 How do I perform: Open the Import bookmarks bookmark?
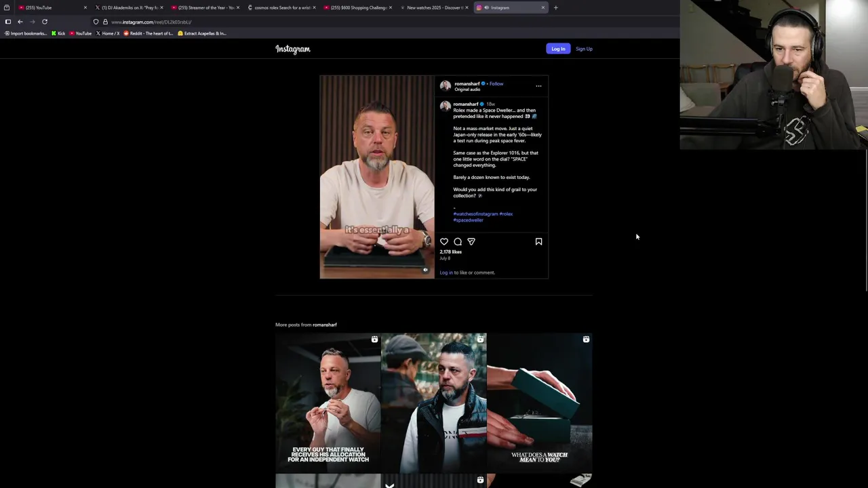coord(26,33)
